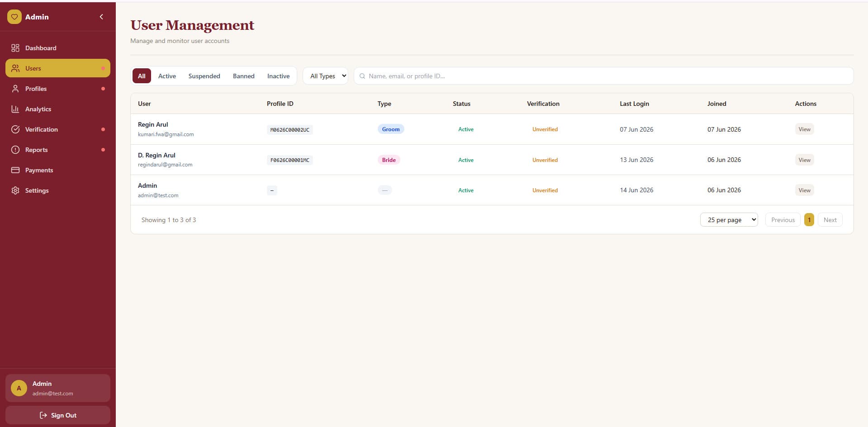Select page 1 in pagination
868x427 pixels.
click(x=809, y=220)
